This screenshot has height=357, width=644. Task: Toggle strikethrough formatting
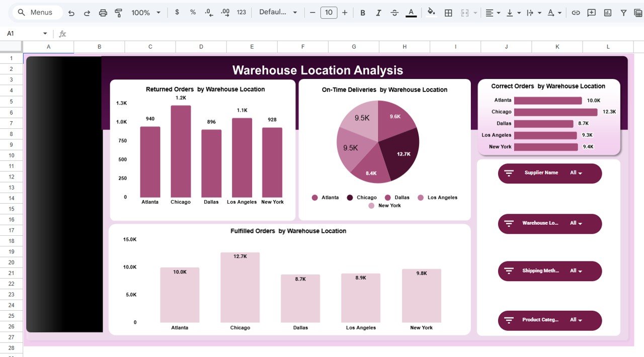(394, 12)
